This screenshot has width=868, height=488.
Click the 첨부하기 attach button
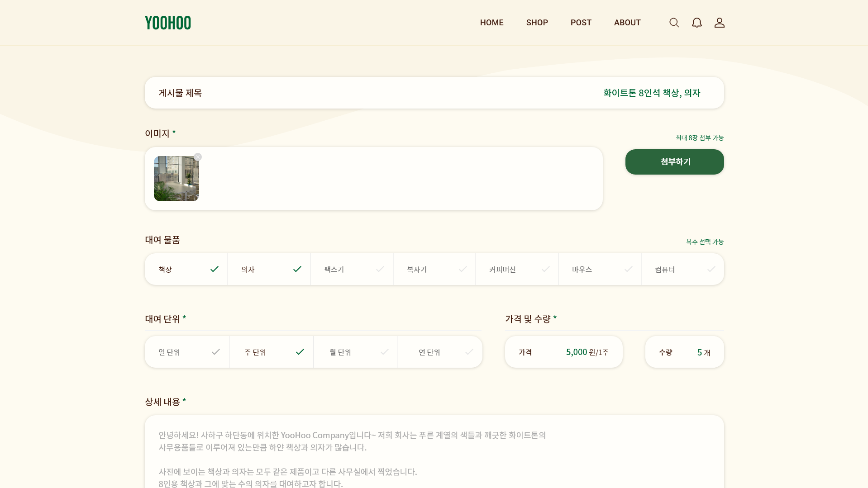(674, 161)
